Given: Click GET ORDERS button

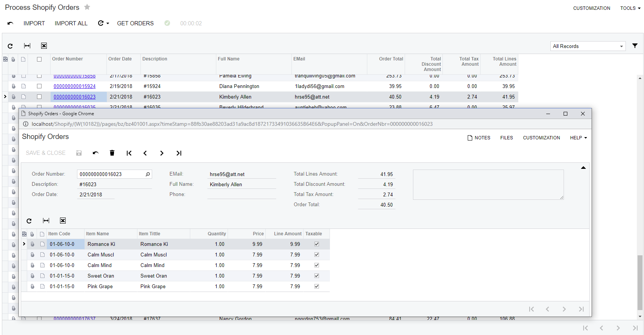Looking at the screenshot, I should [x=135, y=23].
